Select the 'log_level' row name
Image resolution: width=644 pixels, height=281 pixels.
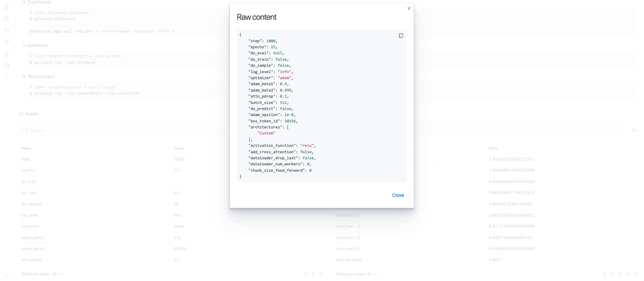pos(29,215)
